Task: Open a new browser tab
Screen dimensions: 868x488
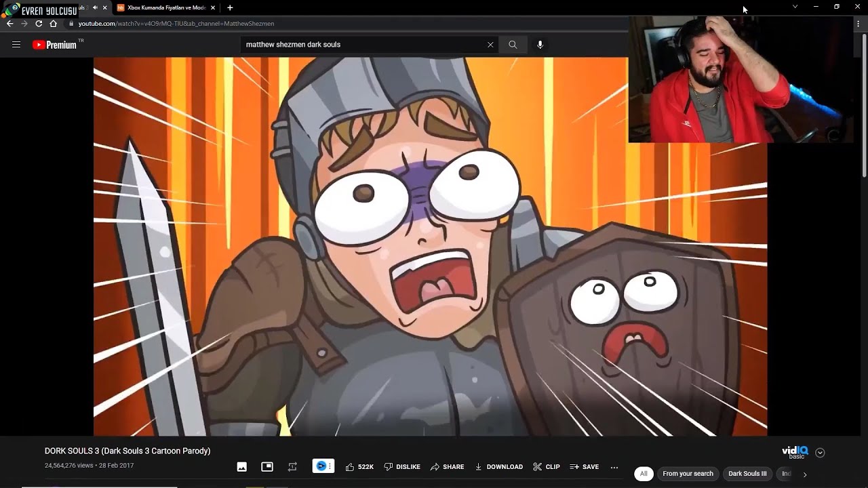Action: (x=230, y=7)
